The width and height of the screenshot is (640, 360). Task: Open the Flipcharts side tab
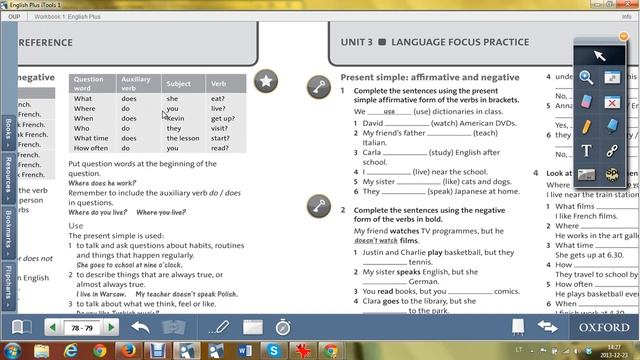pyautogui.click(x=8, y=286)
